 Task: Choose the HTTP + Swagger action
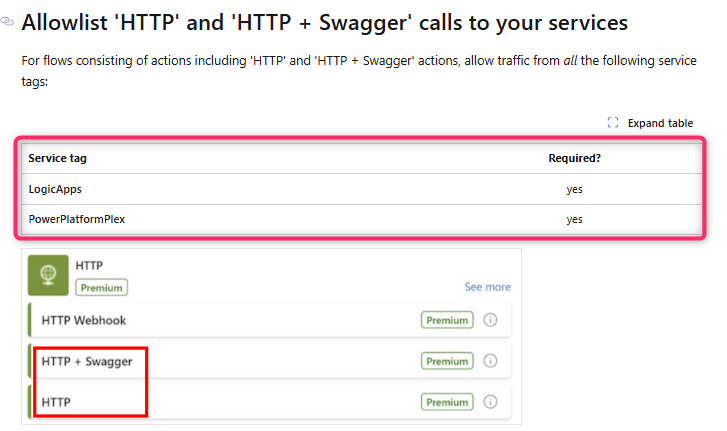pyautogui.click(x=87, y=361)
